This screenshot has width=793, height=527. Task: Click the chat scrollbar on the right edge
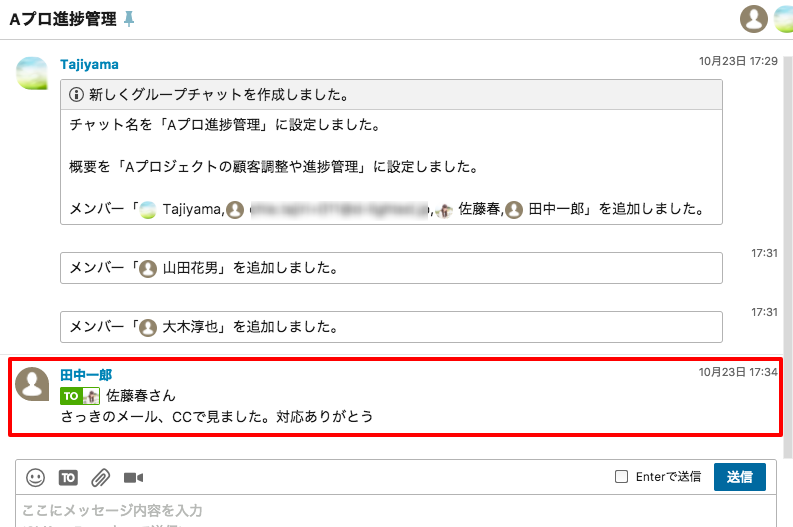pyautogui.click(x=787, y=256)
